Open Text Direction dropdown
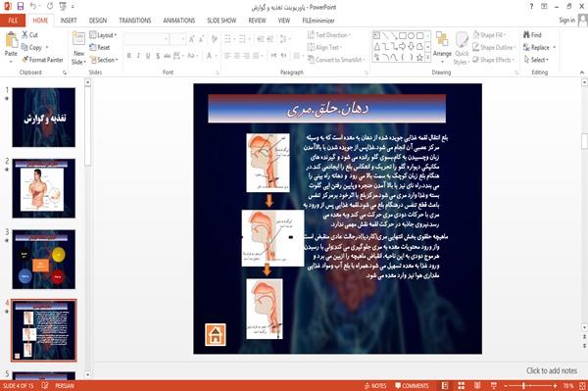The image size is (588, 391). point(329,35)
